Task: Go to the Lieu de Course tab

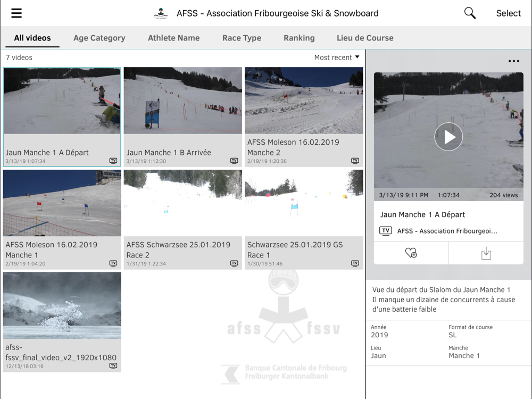Action: click(365, 38)
